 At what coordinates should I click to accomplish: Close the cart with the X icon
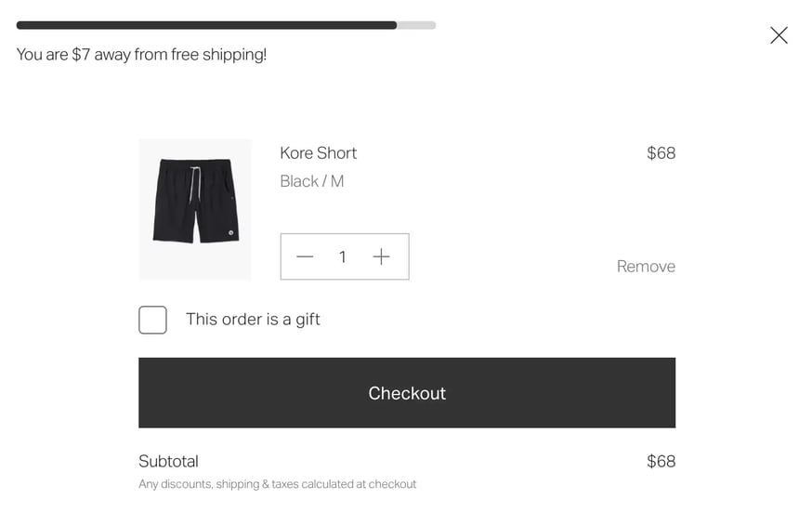pos(779,35)
